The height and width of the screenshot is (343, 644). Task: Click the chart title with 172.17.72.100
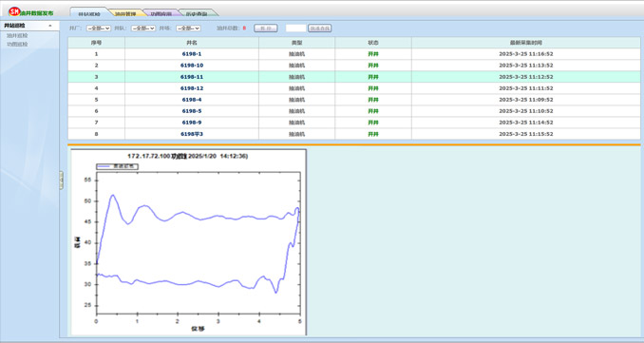(188, 156)
